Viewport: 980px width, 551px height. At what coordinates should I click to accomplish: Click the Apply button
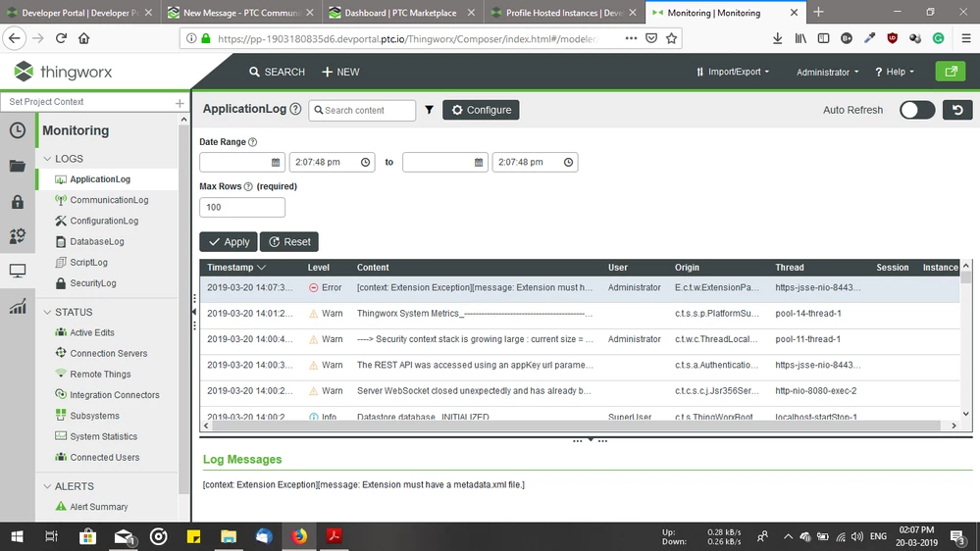tap(229, 242)
